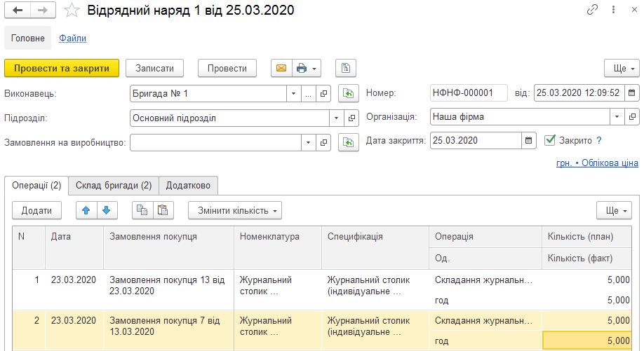Switch to Склад бригади (2) tab
This screenshot has height=351, width=644.
point(114,186)
